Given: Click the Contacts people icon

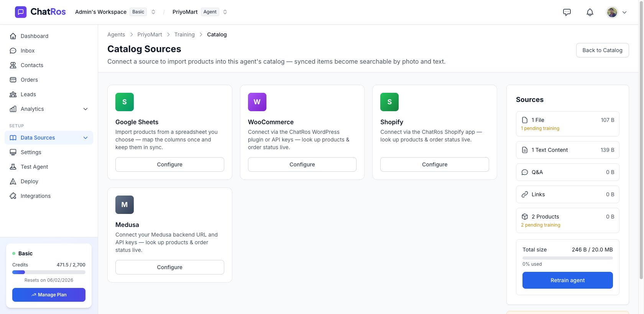Looking at the screenshot, I should (13, 65).
